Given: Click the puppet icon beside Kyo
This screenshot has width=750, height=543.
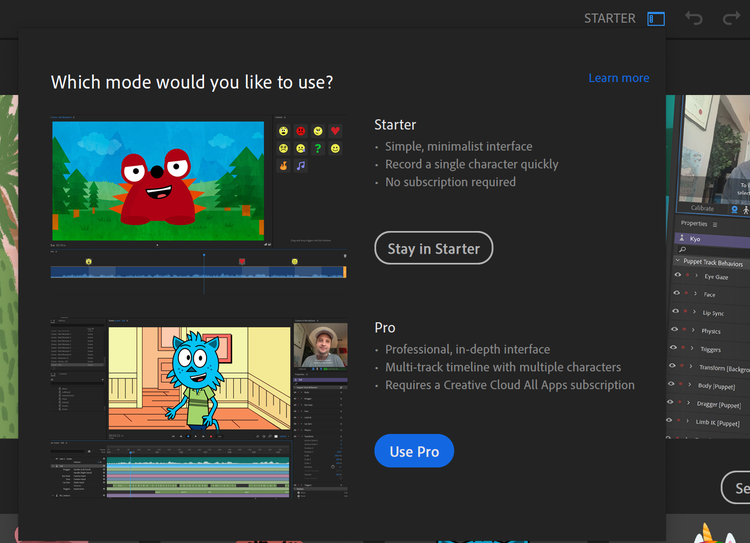Looking at the screenshot, I should coord(680,239).
